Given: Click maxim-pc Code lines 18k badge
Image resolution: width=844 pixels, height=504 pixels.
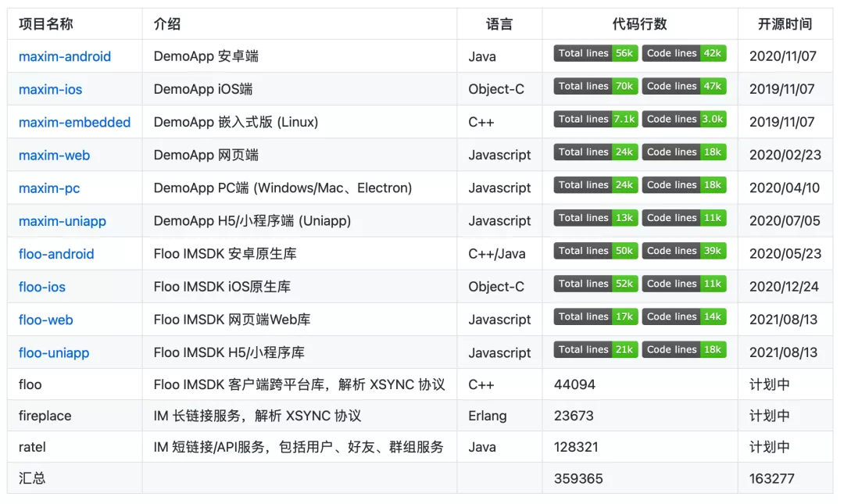Looking at the screenshot, I should [x=684, y=184].
